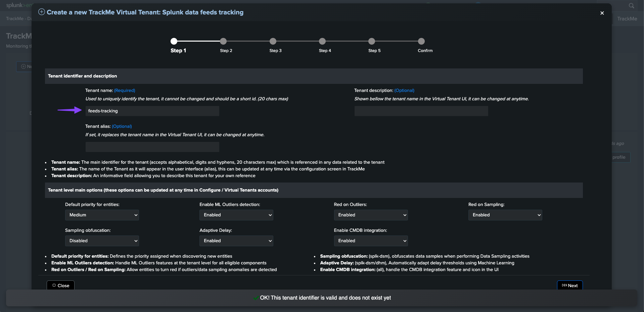Click the Tenant name input field

coord(152,111)
